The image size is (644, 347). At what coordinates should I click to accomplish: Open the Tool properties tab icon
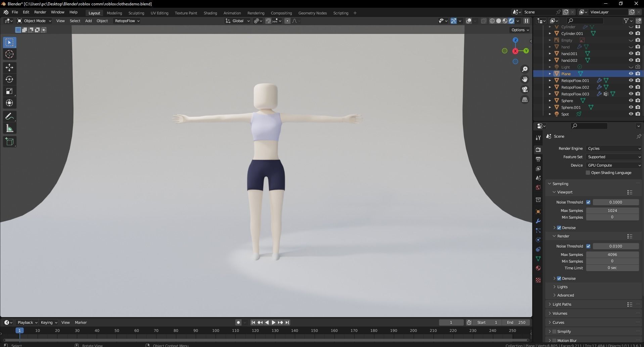[x=538, y=137]
